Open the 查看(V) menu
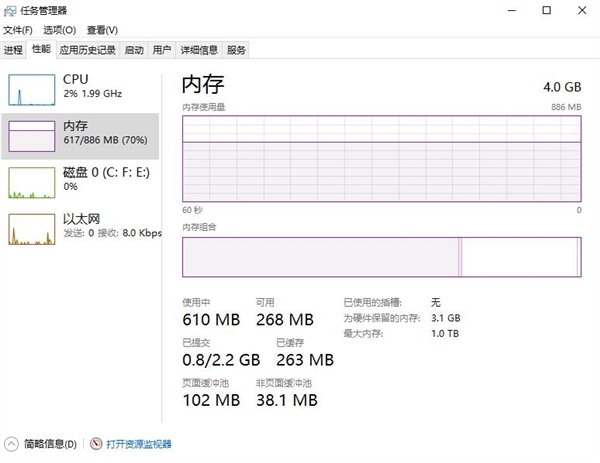 point(101,30)
